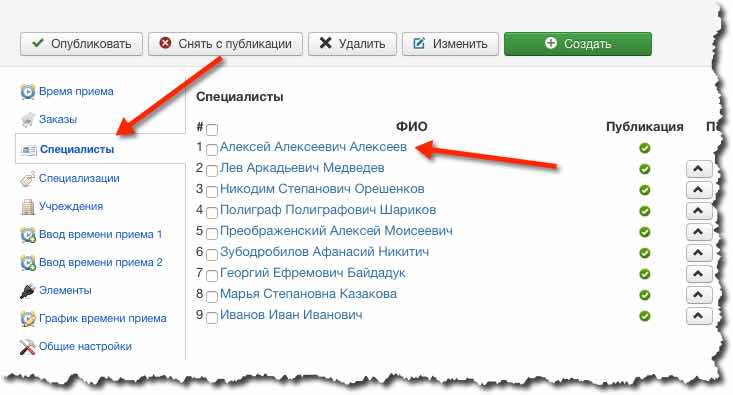Open Заказы in sidebar
Screen dimensions: 733x395
[x=58, y=119]
